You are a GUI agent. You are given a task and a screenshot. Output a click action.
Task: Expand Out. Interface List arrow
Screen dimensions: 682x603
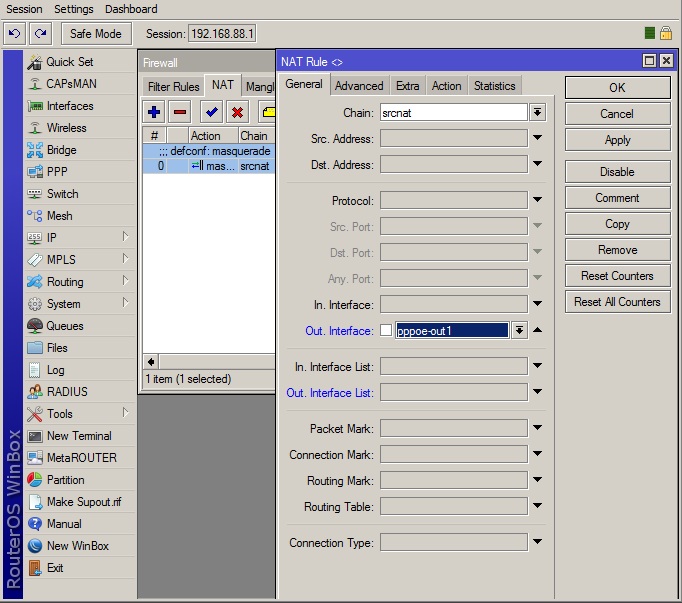537,392
